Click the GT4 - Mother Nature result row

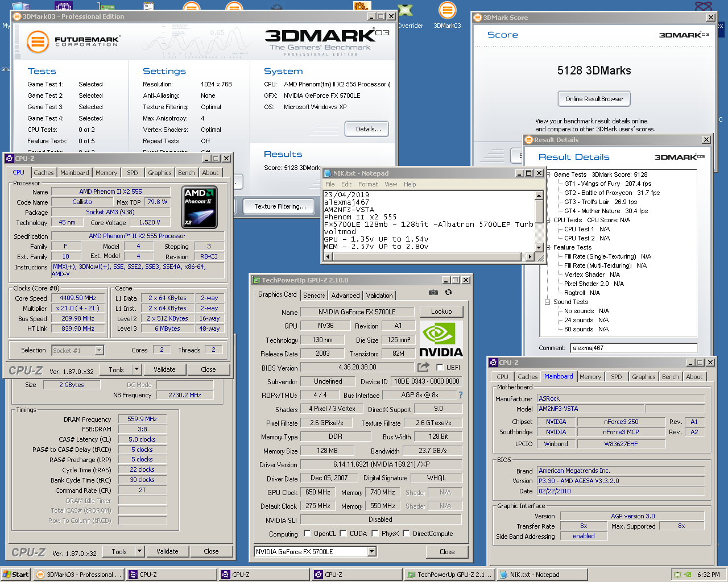click(606, 211)
